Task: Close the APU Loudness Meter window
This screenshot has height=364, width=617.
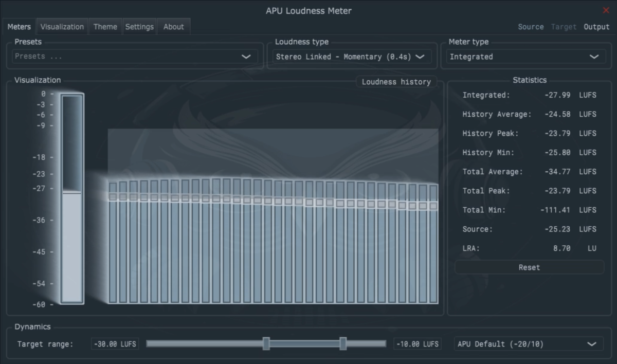Action: click(x=606, y=10)
